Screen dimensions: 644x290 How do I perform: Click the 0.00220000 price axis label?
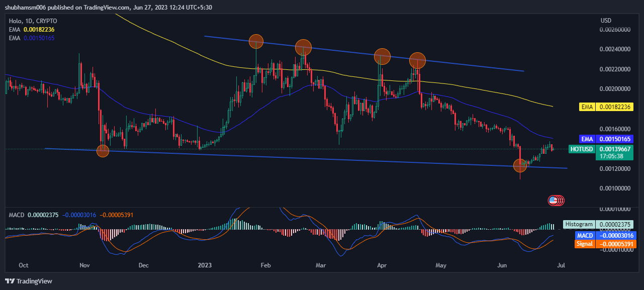coord(615,69)
